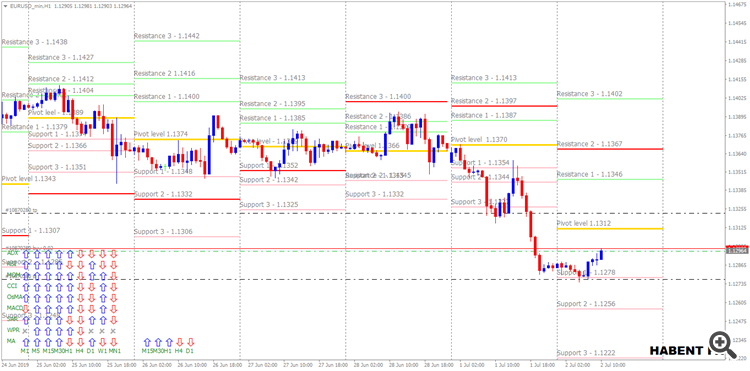Select the 'Support 2 - 1.1342' label
Screen dimensions: 750x371
(x=269, y=180)
